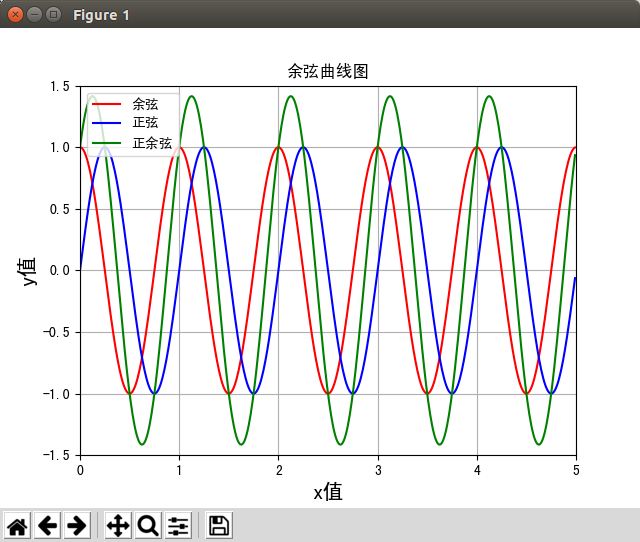Click the y值 axis label
This screenshot has height=542, width=640.
[x=27, y=271]
